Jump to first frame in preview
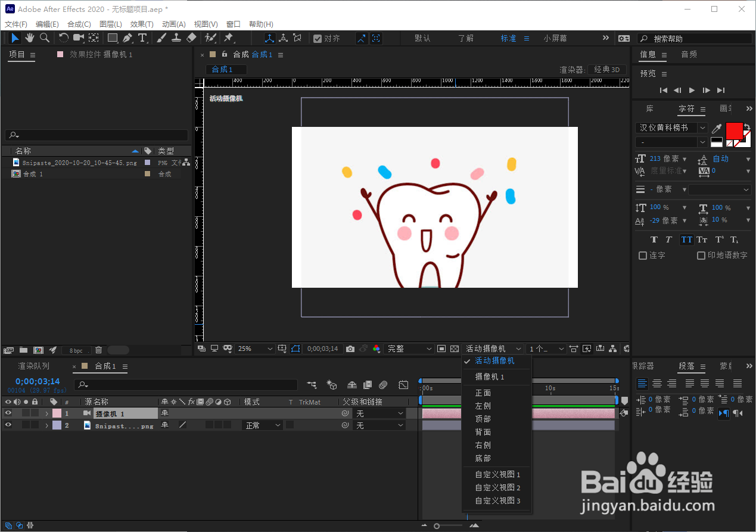 coord(664,91)
